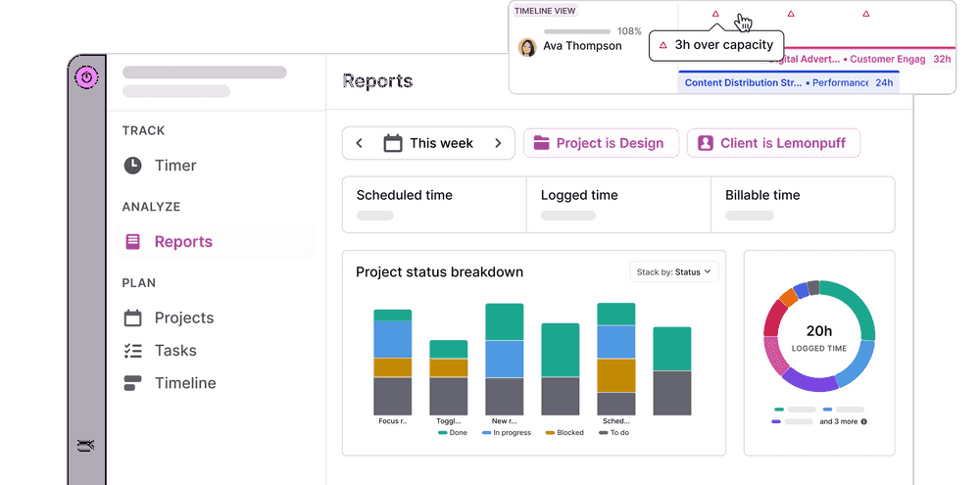This screenshot has width=980, height=485.
Task: Select Reports in the Analyze section
Action: point(216,242)
